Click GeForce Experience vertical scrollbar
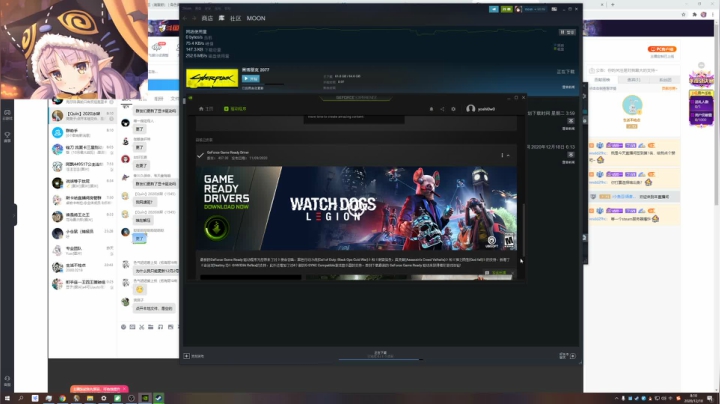The width and height of the screenshot is (720, 404). click(x=523, y=230)
